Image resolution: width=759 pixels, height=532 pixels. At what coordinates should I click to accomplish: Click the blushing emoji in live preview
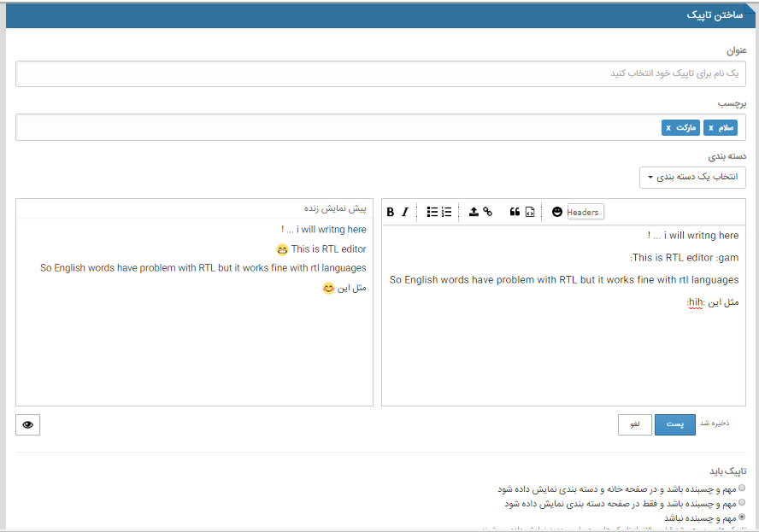(328, 289)
